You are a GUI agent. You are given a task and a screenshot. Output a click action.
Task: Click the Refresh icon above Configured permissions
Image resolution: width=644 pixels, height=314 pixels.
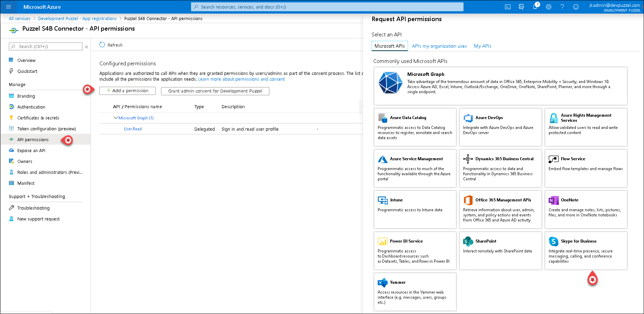(x=102, y=45)
